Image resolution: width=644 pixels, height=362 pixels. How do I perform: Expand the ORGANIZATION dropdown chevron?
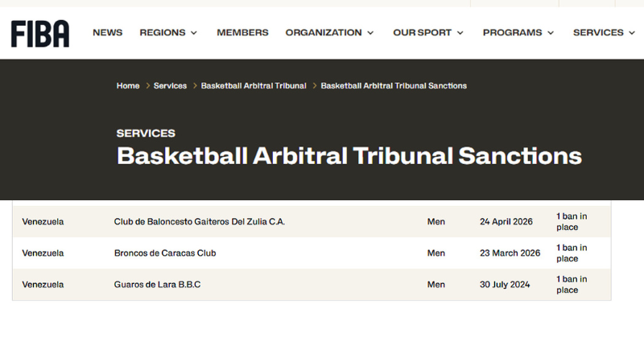click(370, 33)
